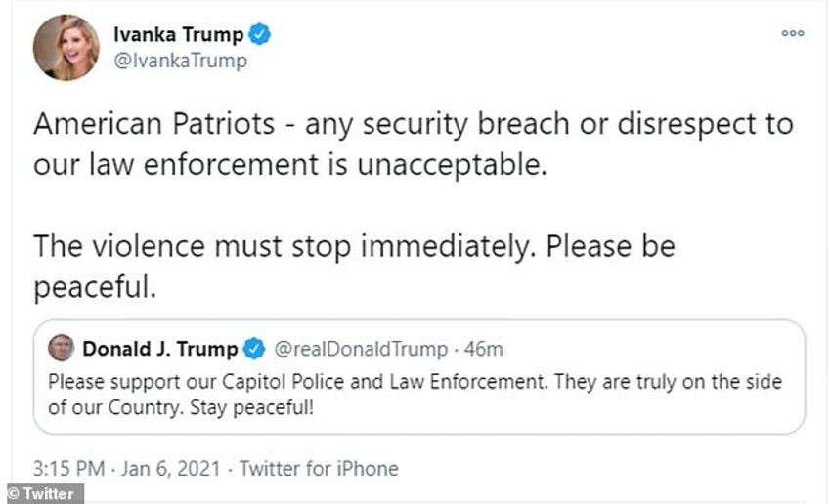Open the three-dot more options menu
Screen dimensions: 831x504
point(792,34)
